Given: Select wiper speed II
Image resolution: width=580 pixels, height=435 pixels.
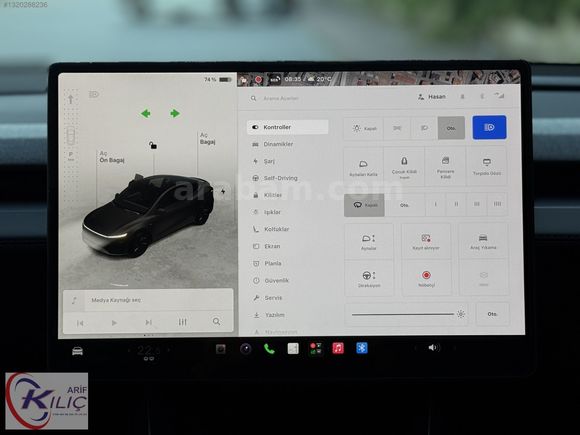Looking at the screenshot, I should click(x=456, y=204).
